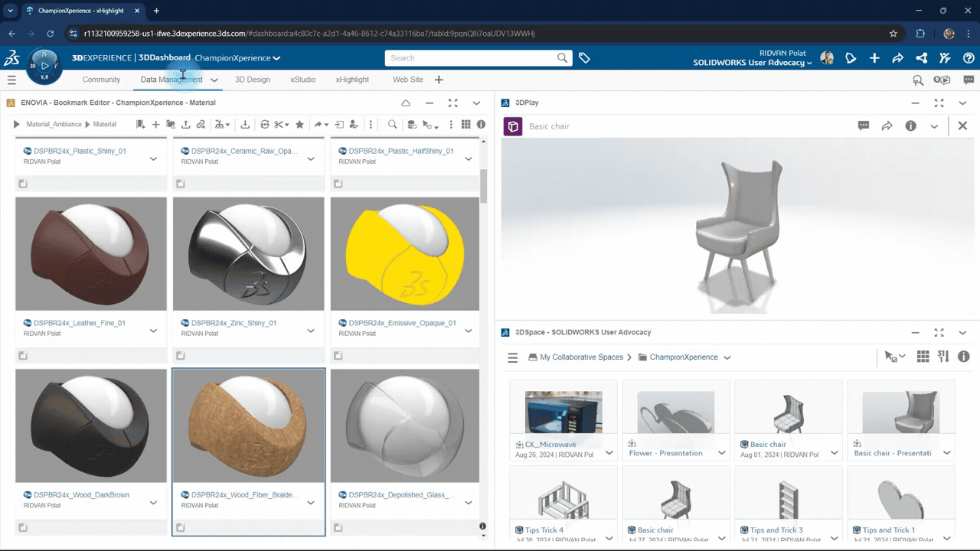Viewport: 980px width, 551px height.
Task: Expand DSPBR24x_Leather_Fine_01 card chevron
Action: [153, 331]
